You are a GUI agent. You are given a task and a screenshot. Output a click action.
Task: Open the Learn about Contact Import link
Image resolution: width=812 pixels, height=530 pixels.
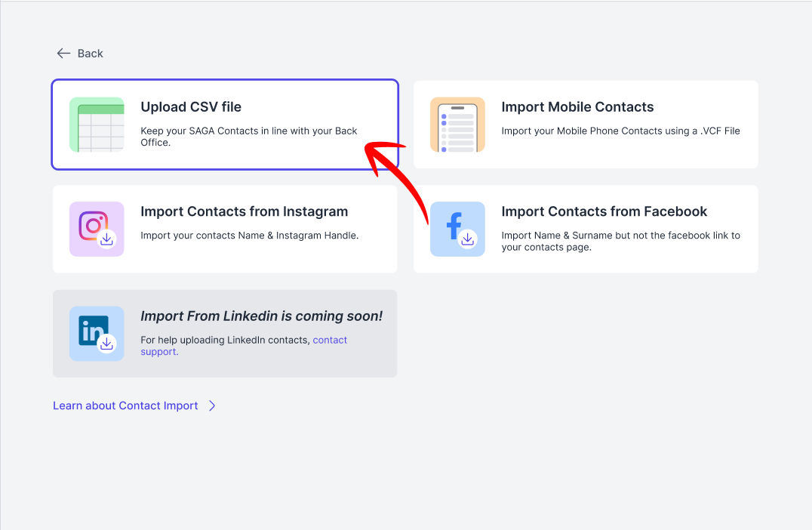pyautogui.click(x=125, y=405)
